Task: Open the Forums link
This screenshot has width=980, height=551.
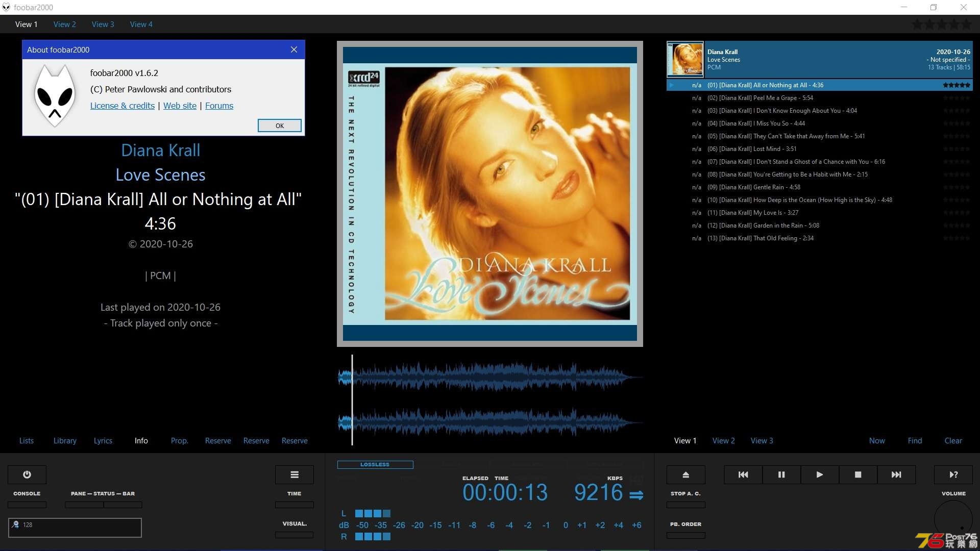Action: coord(219,106)
